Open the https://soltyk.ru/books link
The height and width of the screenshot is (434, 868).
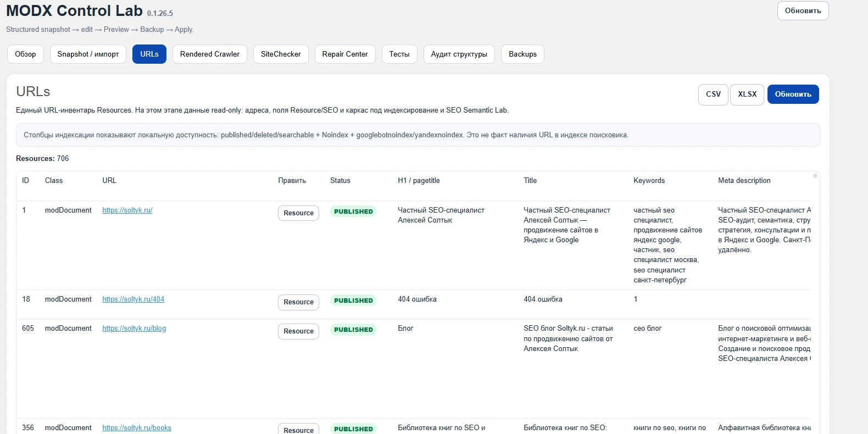click(x=137, y=427)
